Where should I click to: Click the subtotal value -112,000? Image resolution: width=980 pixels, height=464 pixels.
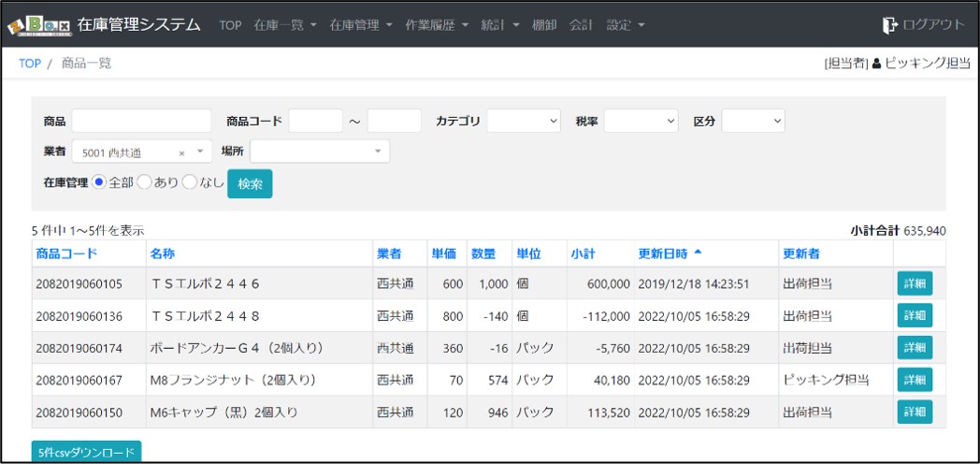[x=606, y=316]
